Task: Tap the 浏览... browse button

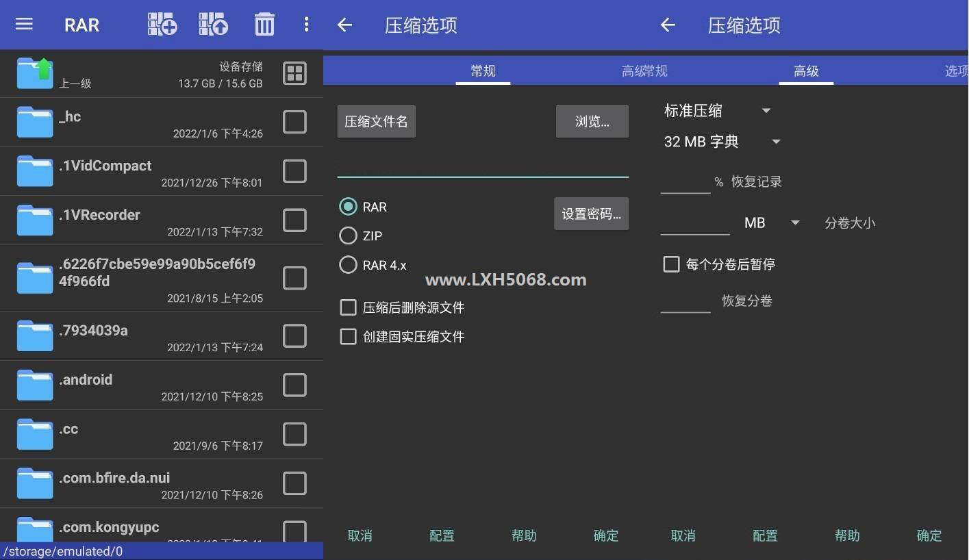Action: coord(592,121)
